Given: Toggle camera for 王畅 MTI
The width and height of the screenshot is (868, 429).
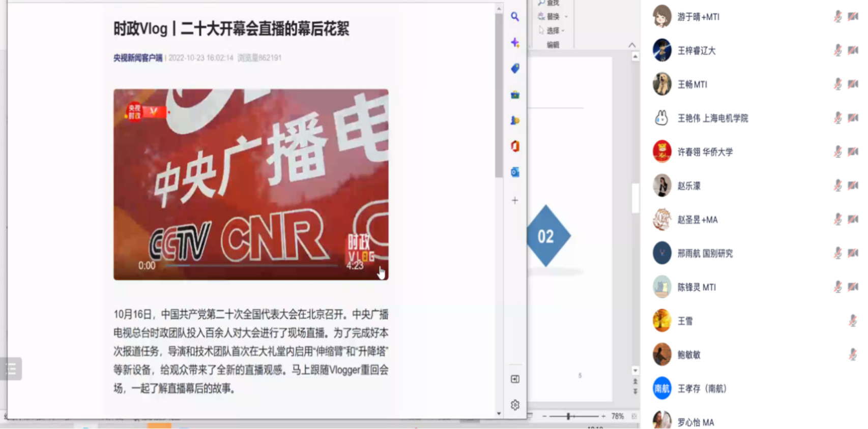Looking at the screenshot, I should pos(853,84).
